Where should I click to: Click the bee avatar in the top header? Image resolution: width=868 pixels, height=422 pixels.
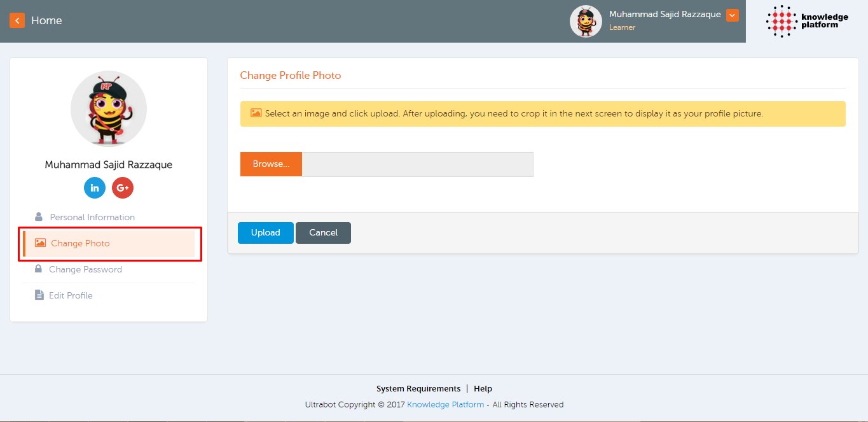click(585, 22)
